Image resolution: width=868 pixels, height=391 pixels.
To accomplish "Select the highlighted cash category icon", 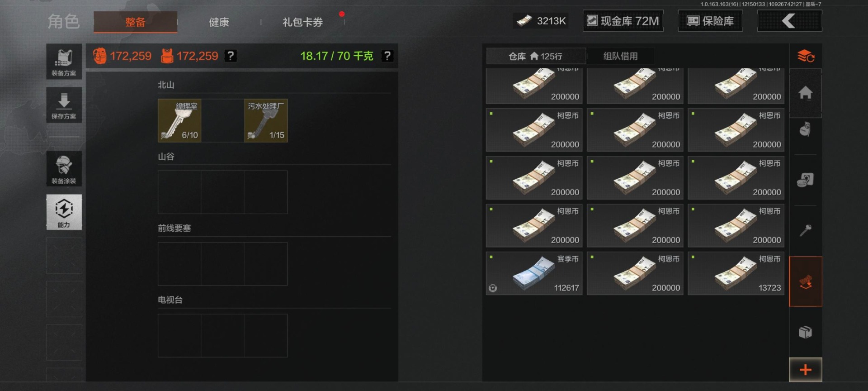I will tap(806, 281).
